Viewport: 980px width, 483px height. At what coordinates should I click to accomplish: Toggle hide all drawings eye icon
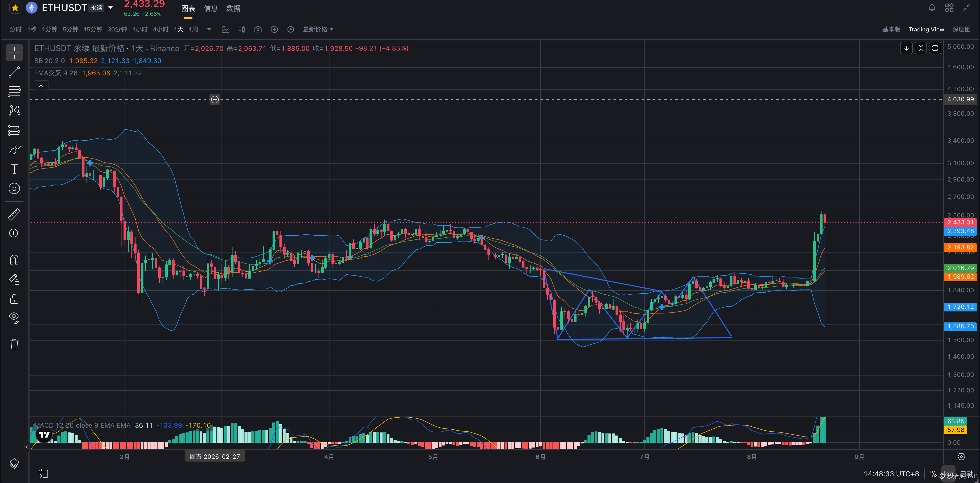(x=14, y=318)
